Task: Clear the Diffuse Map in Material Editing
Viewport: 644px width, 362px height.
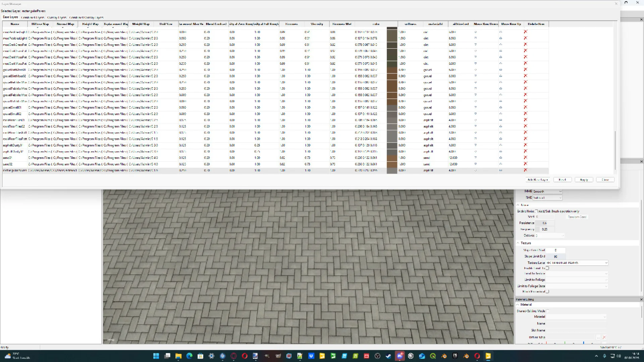Action: 604,338
